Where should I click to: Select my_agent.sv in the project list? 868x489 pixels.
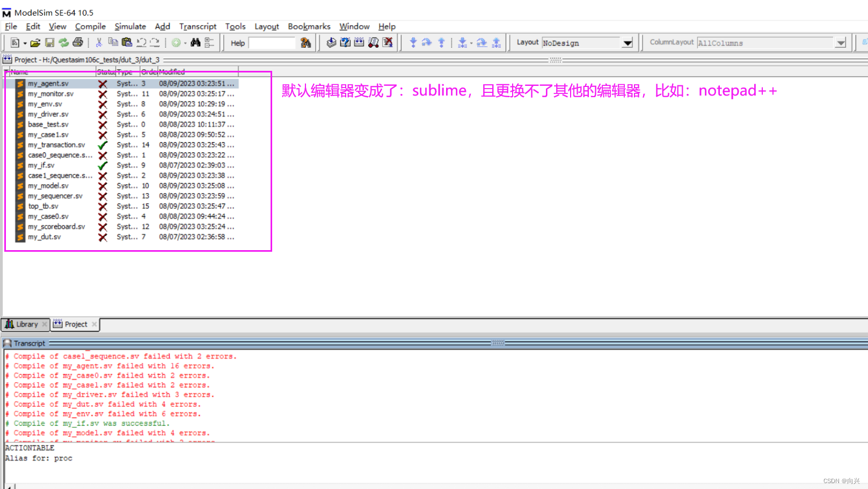121,84
